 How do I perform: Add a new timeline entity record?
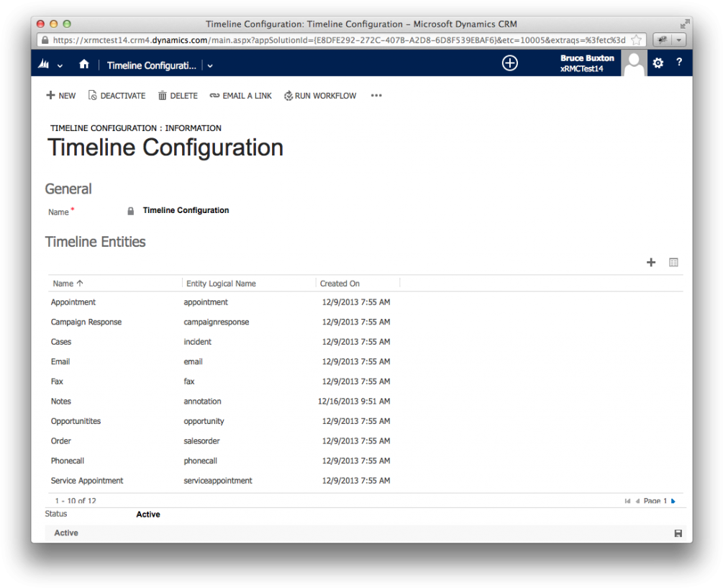(x=651, y=262)
